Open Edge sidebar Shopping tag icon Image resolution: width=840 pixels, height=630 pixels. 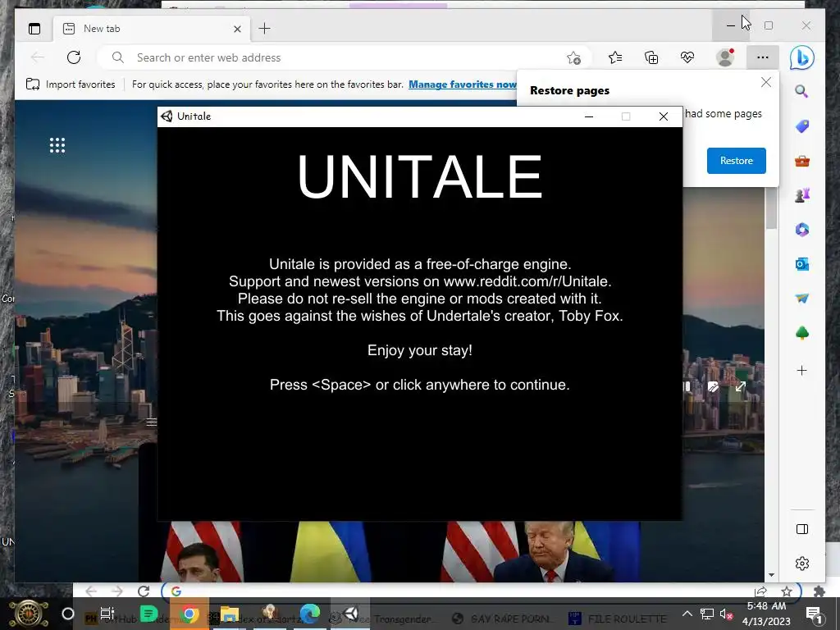point(802,126)
